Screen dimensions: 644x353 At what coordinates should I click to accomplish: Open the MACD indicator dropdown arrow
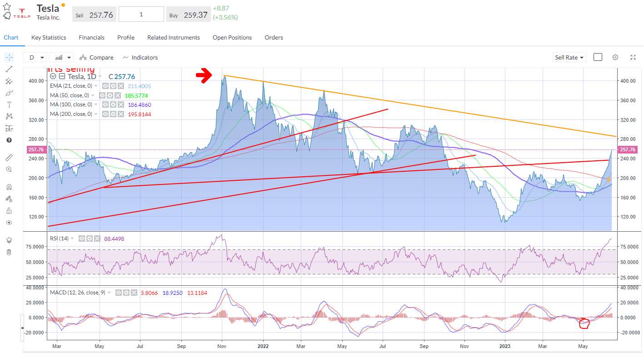[110, 293]
